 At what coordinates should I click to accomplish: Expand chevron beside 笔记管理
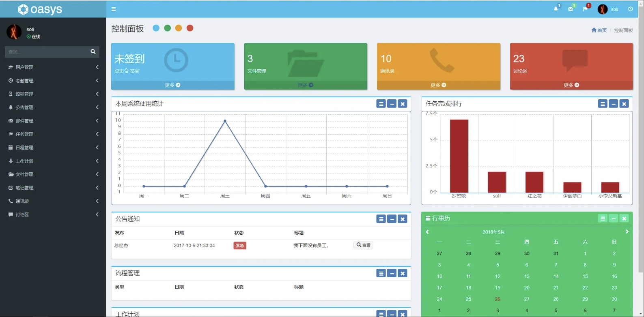tap(97, 188)
